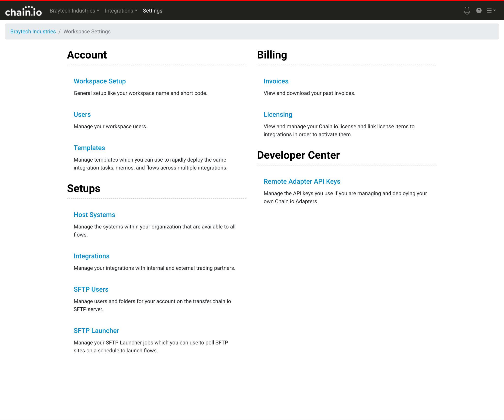The image size is (504, 420).
Task: Open the SFTP Launcher page
Action: coord(96,330)
